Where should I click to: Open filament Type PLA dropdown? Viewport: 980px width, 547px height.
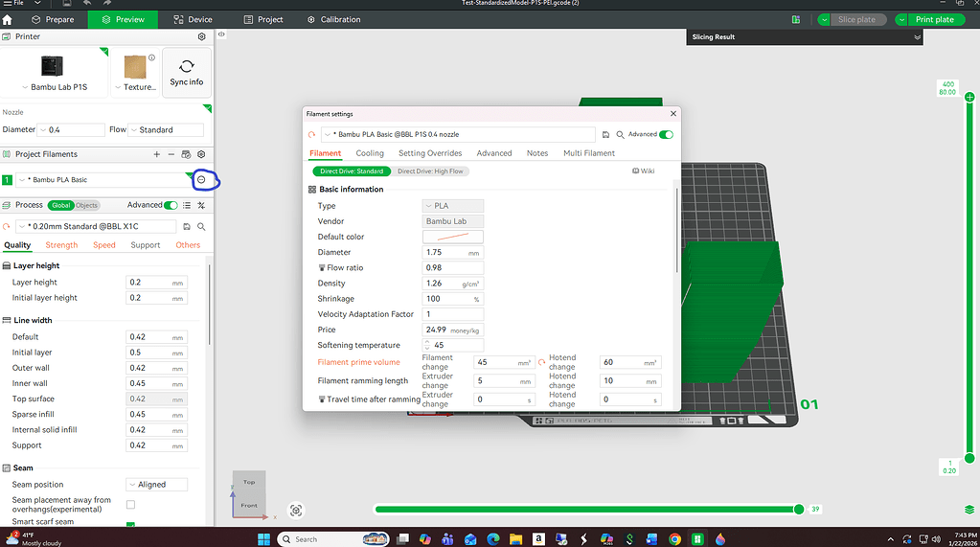(x=452, y=206)
